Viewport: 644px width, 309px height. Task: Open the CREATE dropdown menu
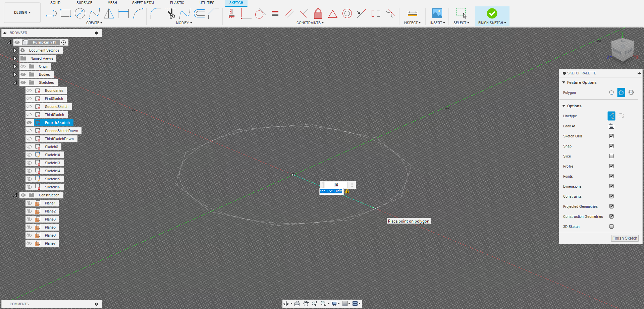94,23
